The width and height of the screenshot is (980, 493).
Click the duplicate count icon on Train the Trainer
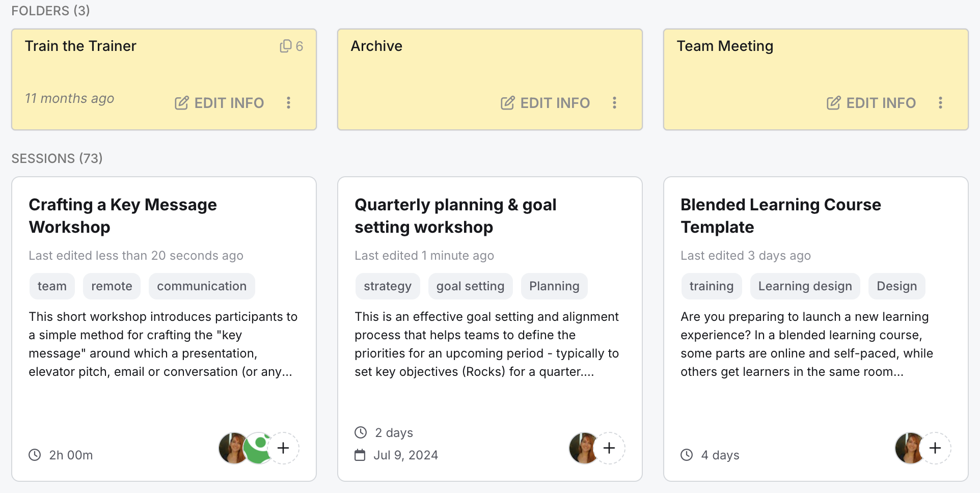pyautogui.click(x=285, y=45)
